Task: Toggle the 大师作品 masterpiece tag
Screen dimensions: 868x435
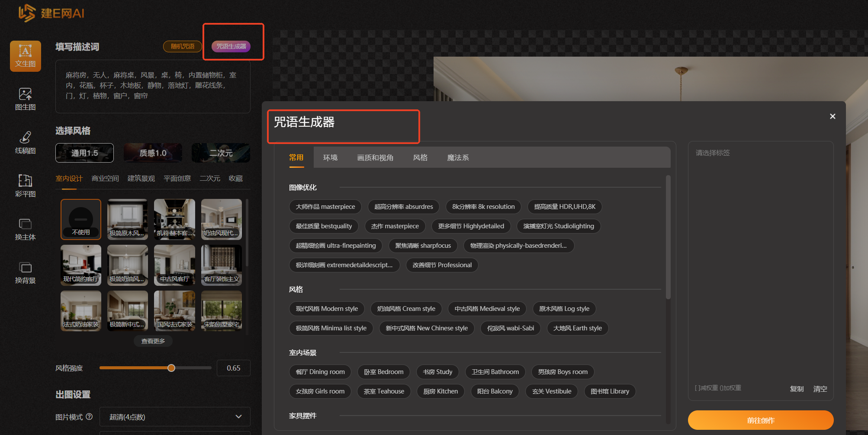Action: click(x=325, y=207)
